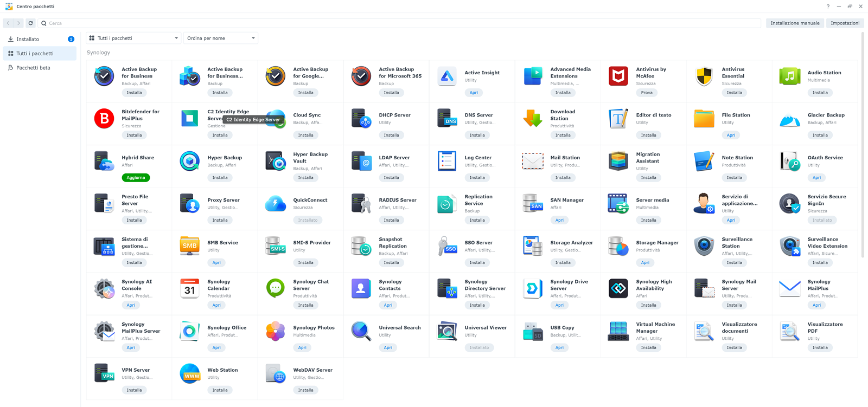Screen dimensions: 868x407
Task: Open the Installato section in sidebar
Action: pos(40,39)
